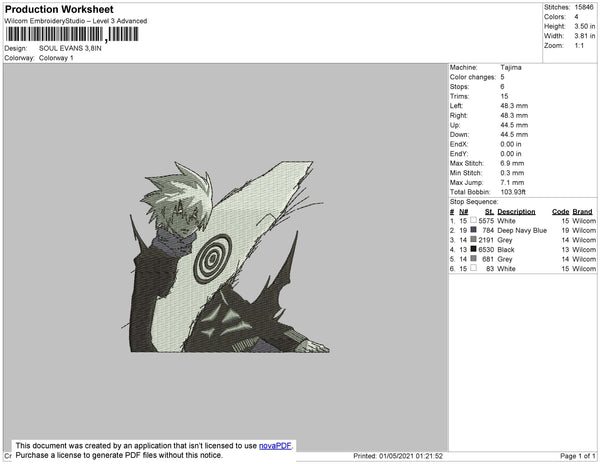Select the Right value '48.3 mm'
600x464 pixels.
514,116
